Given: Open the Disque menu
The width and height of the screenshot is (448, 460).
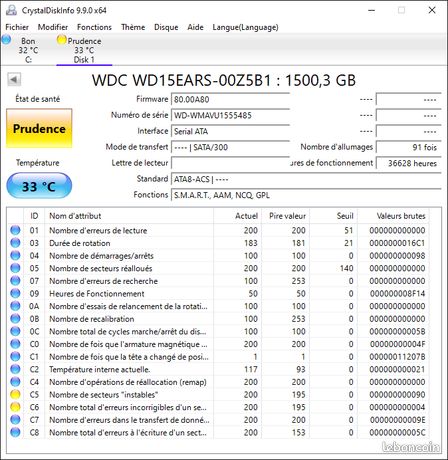Looking at the screenshot, I should pos(166,27).
